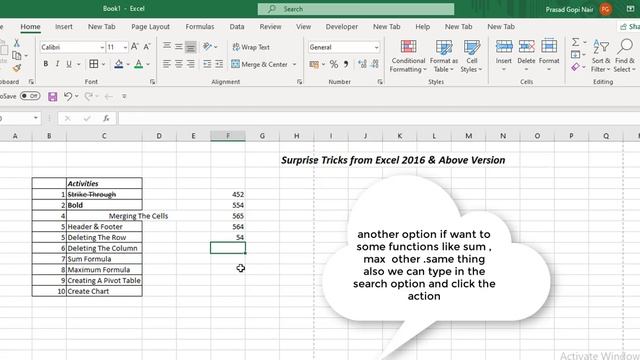Image resolution: width=640 pixels, height=360 pixels.
Task: Click Decrease Decimal icon
Action: (x=375, y=64)
